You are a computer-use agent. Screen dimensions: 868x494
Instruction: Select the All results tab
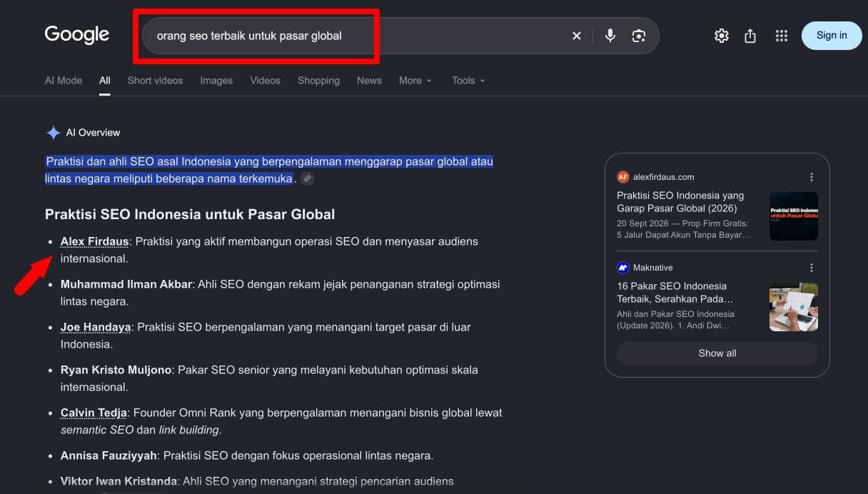click(105, 81)
